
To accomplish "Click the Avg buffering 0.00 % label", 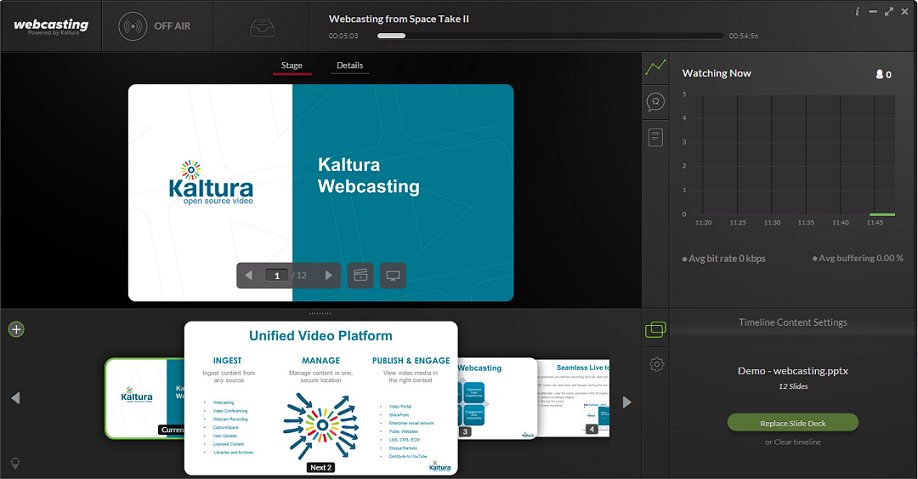I will 858,258.
